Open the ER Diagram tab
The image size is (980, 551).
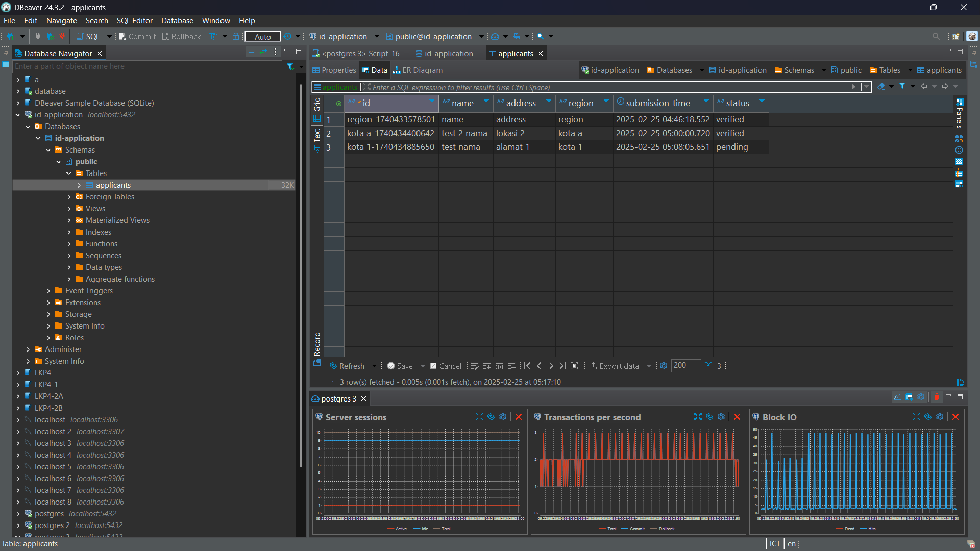click(x=418, y=70)
